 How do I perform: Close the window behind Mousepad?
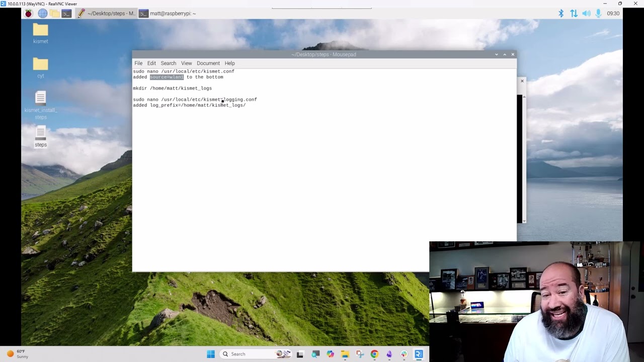(522, 81)
